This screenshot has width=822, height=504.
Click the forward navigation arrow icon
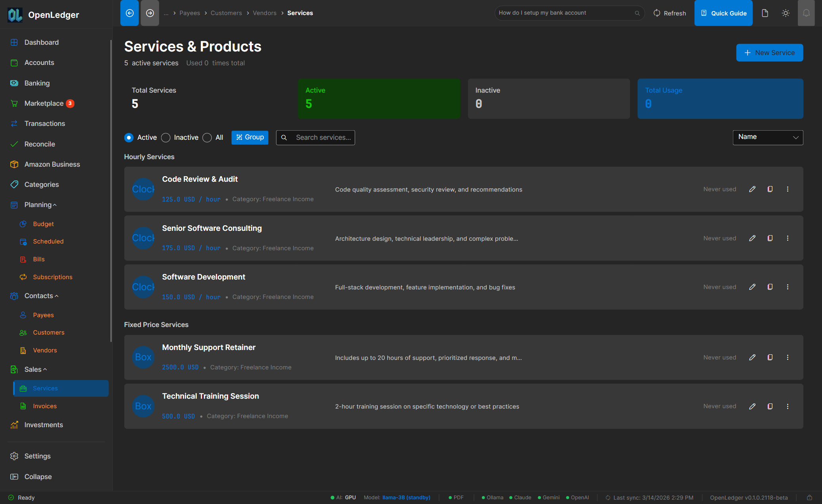[x=150, y=13]
